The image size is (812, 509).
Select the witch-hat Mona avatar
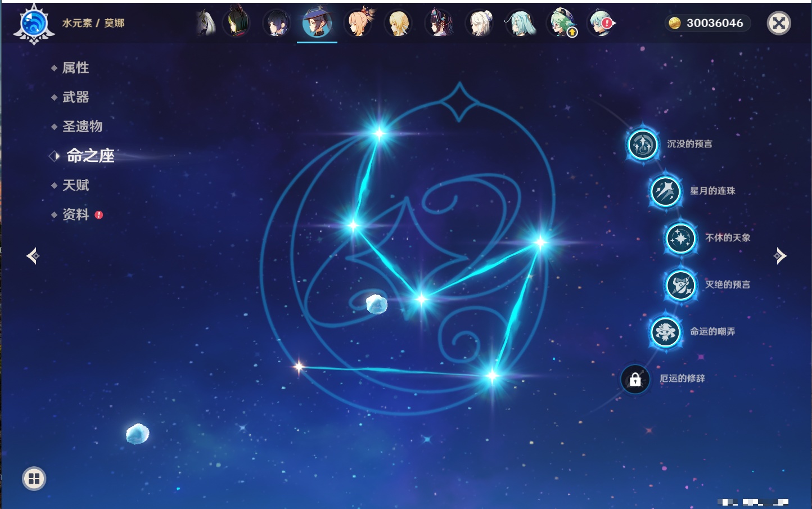tap(317, 23)
